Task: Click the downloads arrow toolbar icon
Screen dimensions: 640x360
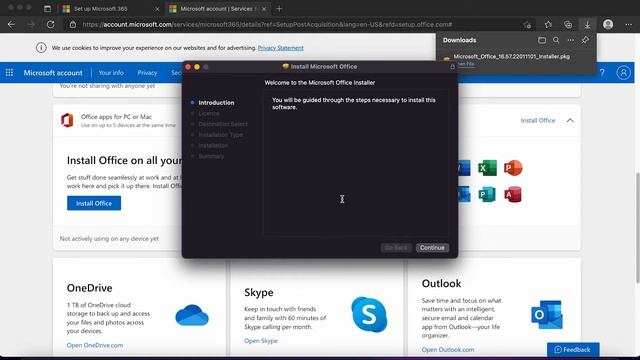Action: [x=587, y=24]
